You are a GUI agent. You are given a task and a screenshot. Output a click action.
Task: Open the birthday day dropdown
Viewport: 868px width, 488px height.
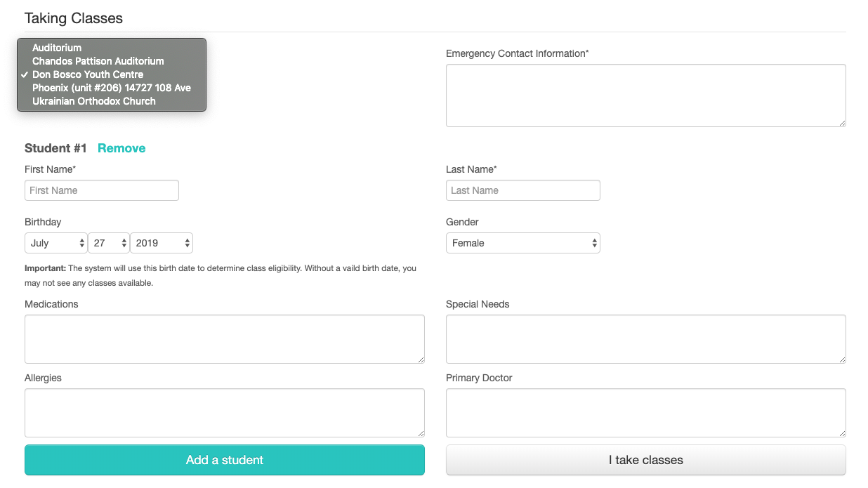109,243
